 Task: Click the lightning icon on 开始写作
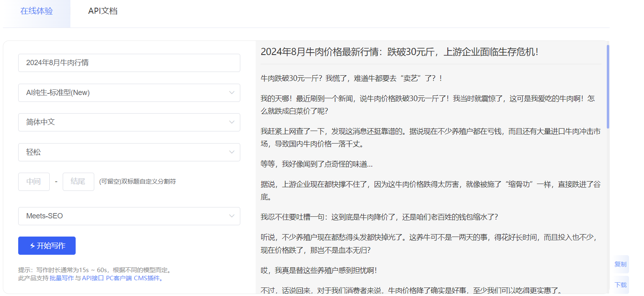pyautogui.click(x=32, y=245)
